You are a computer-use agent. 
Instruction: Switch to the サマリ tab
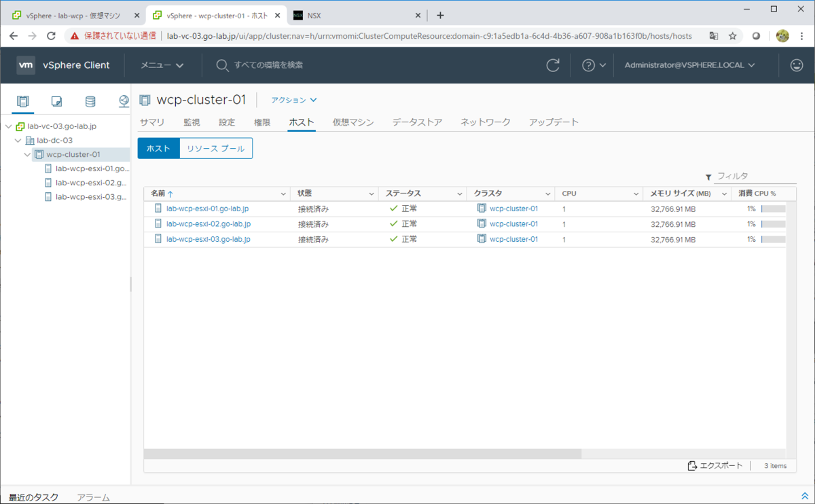click(152, 122)
